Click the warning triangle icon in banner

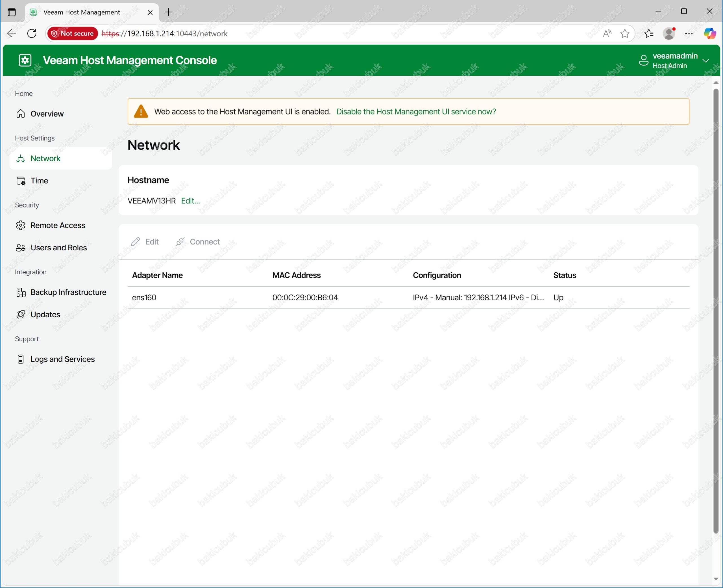[x=141, y=111]
